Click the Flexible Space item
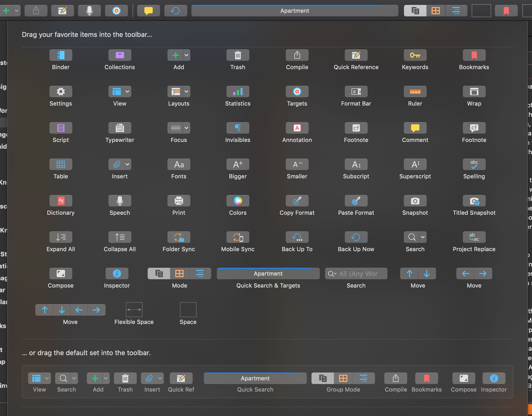 (x=134, y=310)
